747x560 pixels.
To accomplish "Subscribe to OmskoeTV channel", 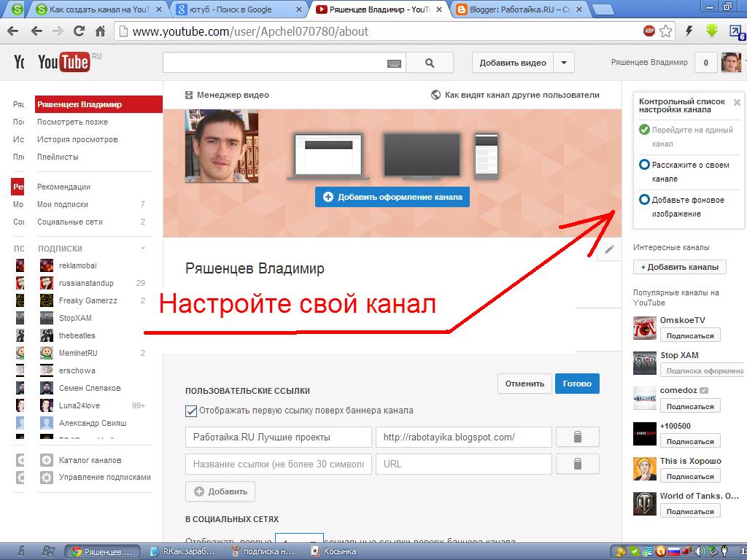I will (690, 335).
